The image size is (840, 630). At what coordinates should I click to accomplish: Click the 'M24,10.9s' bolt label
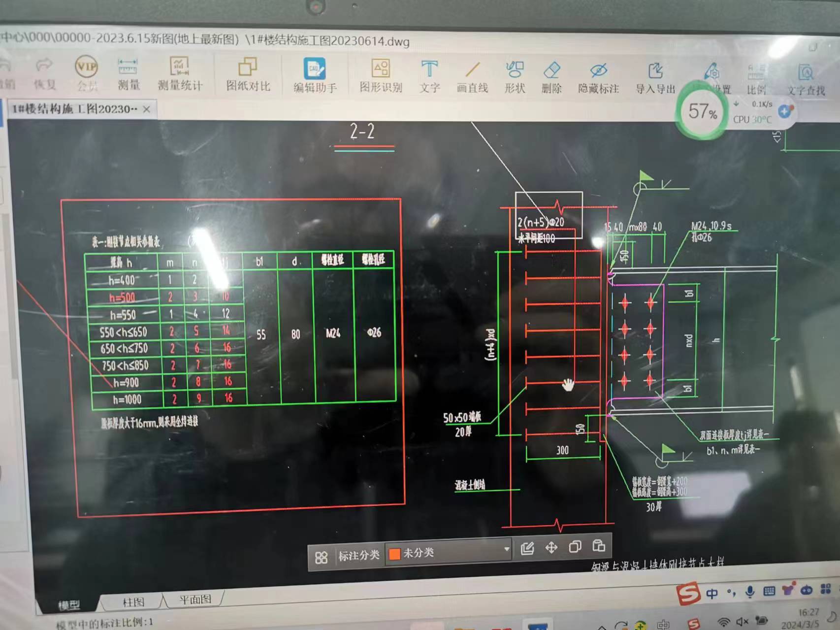coord(711,226)
